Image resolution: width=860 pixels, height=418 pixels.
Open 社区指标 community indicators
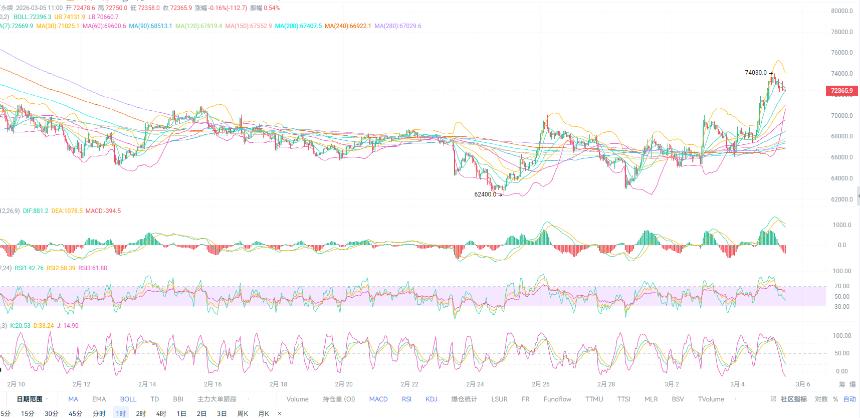point(794,399)
